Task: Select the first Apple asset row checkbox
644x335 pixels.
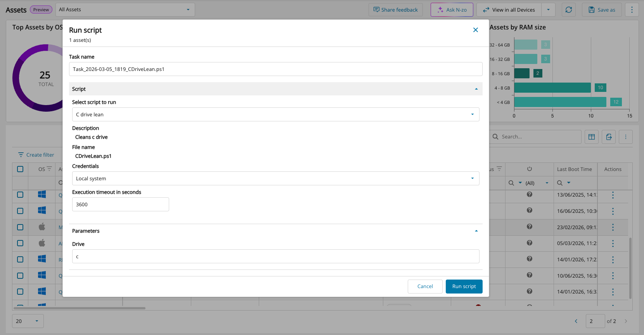Action: 20,227
